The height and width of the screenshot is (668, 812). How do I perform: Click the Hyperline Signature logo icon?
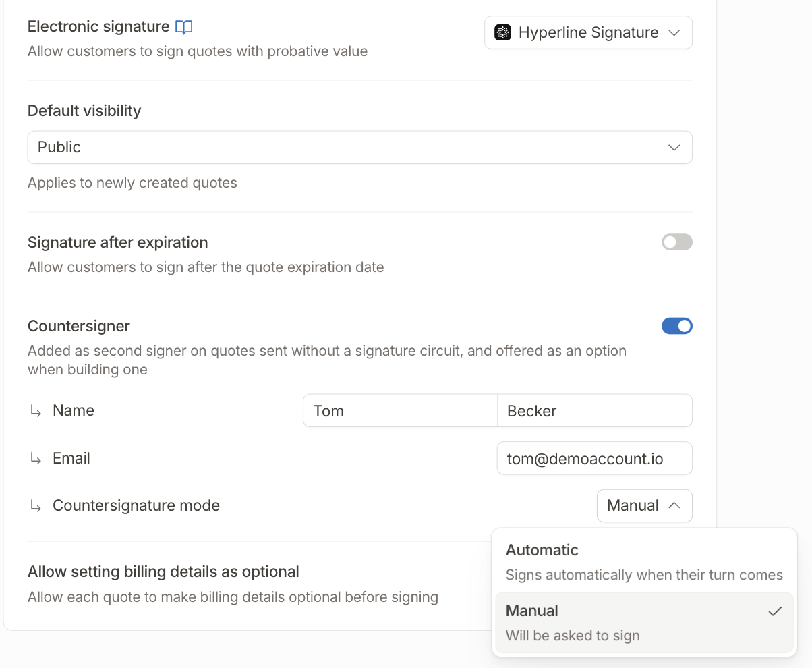pyautogui.click(x=502, y=32)
